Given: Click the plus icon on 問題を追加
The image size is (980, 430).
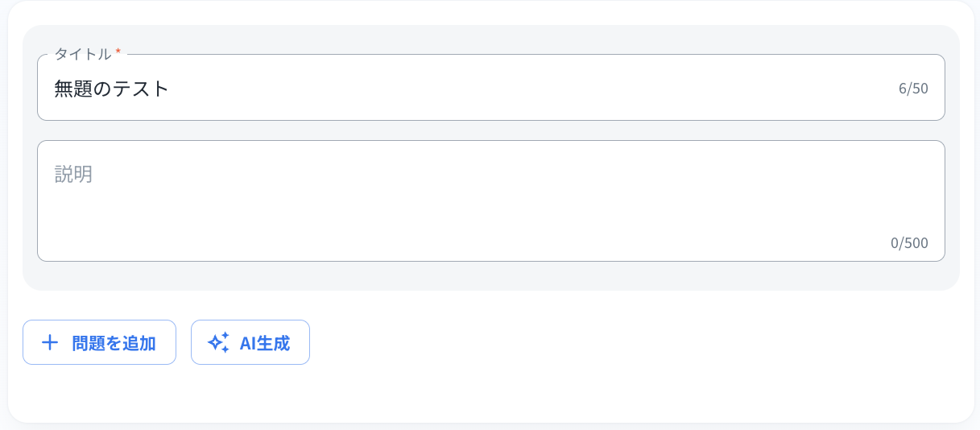Looking at the screenshot, I should [50, 342].
